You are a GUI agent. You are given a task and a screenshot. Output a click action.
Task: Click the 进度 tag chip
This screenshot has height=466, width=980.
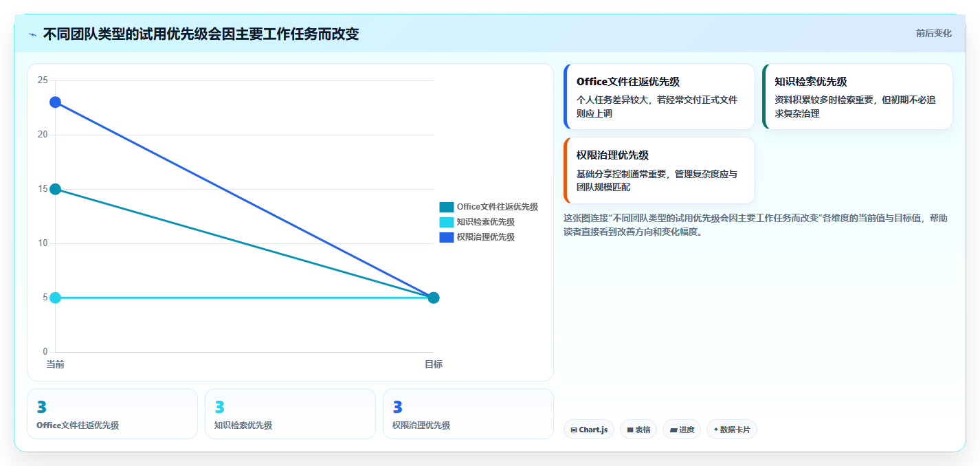[682, 430]
